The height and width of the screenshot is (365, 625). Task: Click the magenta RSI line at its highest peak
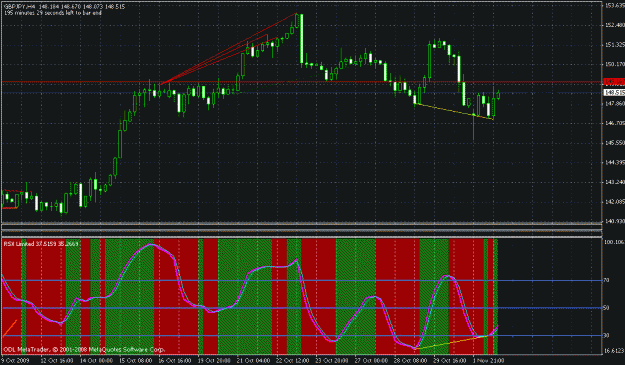point(150,244)
